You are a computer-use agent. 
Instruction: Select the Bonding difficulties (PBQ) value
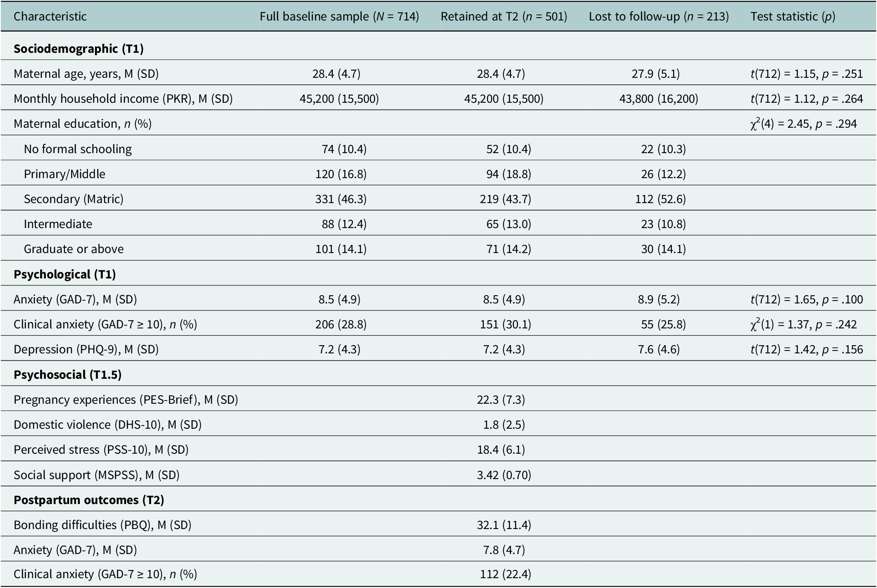point(504,525)
